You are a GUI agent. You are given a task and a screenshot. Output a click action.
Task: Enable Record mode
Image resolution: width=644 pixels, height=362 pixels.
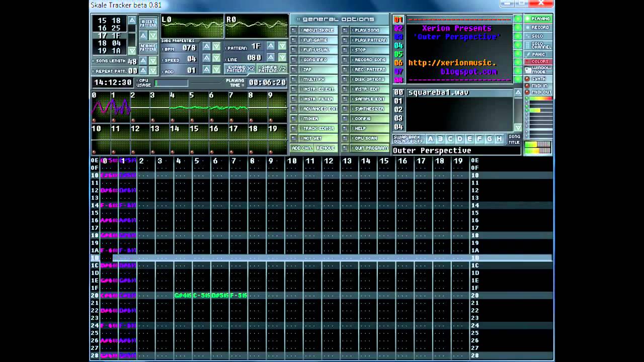tap(538, 28)
